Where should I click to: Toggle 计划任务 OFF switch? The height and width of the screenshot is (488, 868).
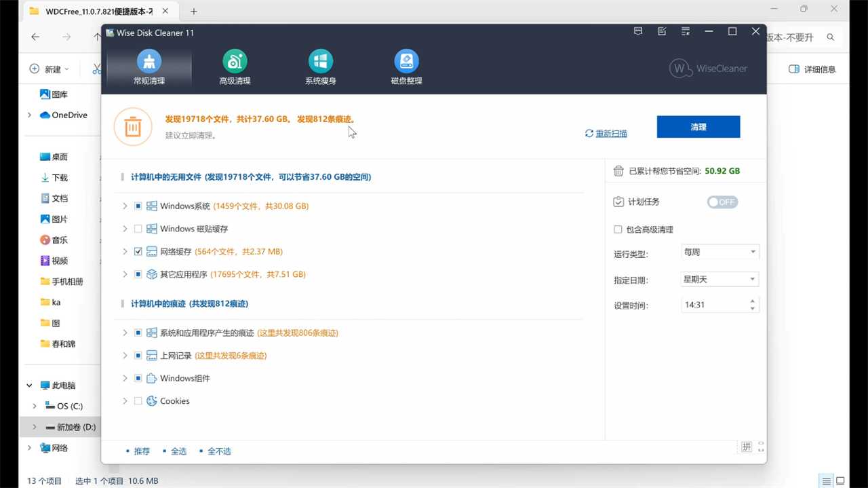click(x=722, y=202)
